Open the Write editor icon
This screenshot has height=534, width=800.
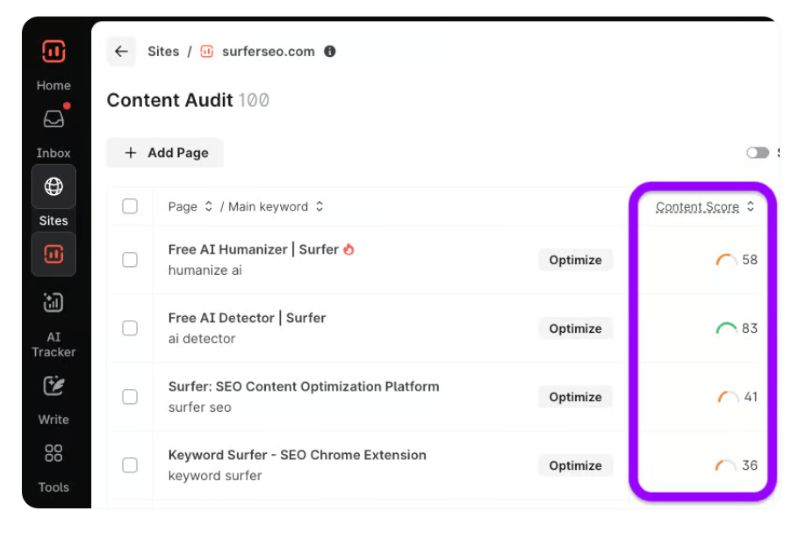click(53, 387)
